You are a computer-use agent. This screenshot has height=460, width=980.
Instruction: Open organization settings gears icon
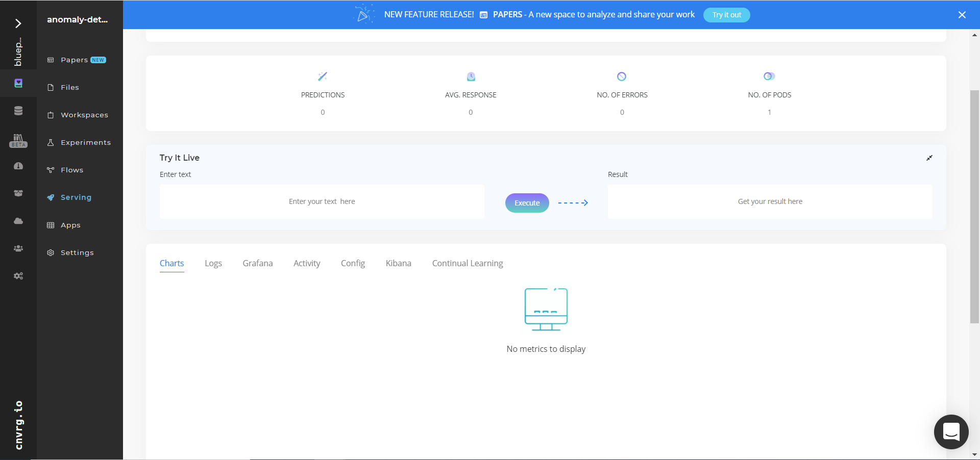[18, 276]
